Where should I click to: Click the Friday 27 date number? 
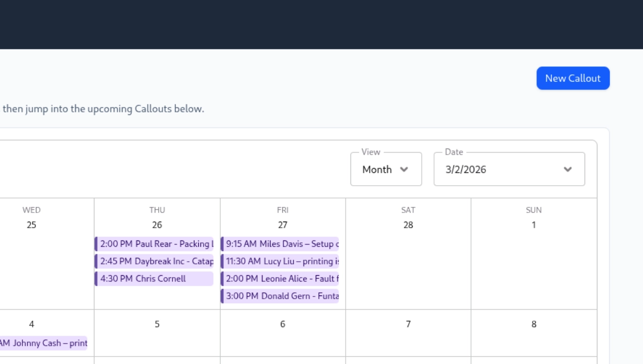tap(282, 225)
